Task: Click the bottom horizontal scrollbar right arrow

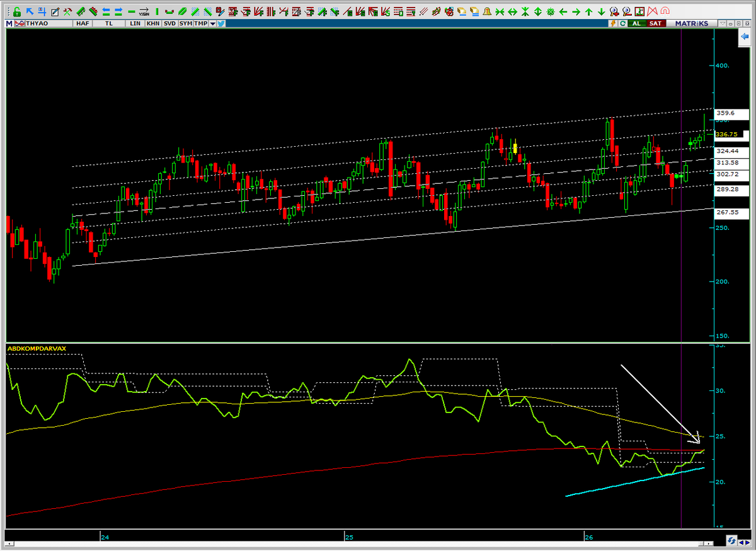Action: [x=708, y=543]
